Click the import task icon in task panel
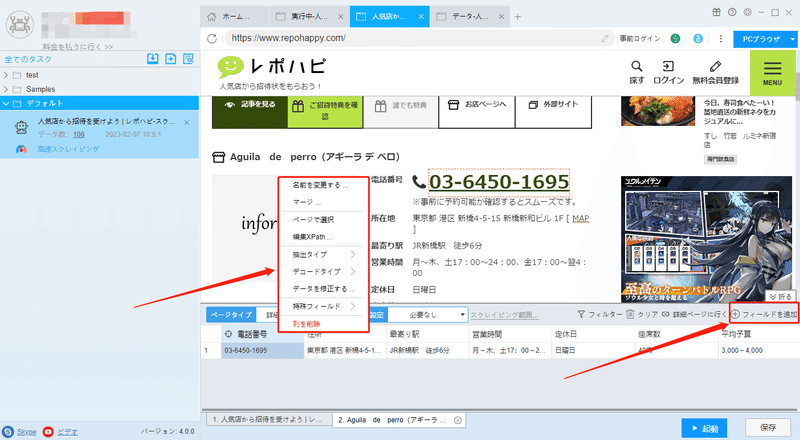 pos(153,59)
